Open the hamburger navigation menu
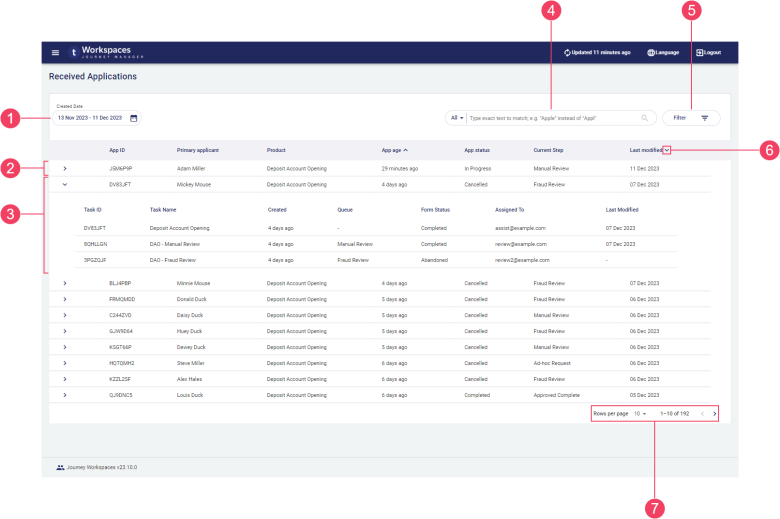Viewport: 780px width, 519px height. tap(55, 52)
